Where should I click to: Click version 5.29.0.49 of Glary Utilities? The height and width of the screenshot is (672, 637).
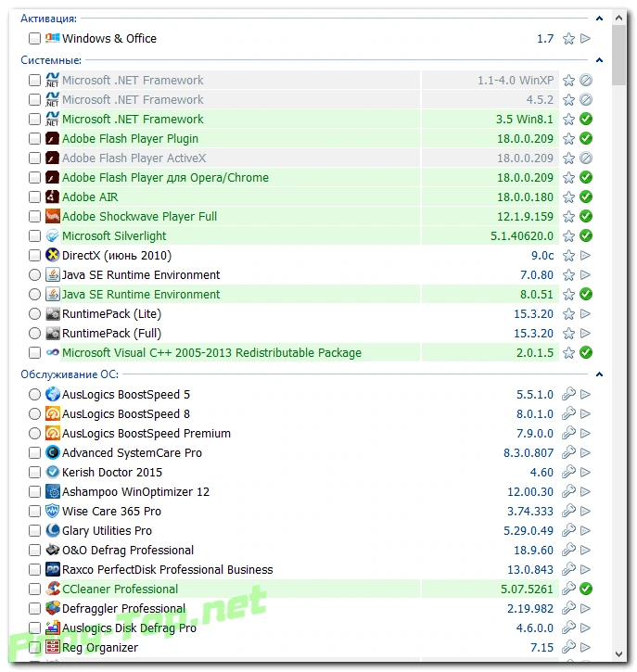coord(529,530)
